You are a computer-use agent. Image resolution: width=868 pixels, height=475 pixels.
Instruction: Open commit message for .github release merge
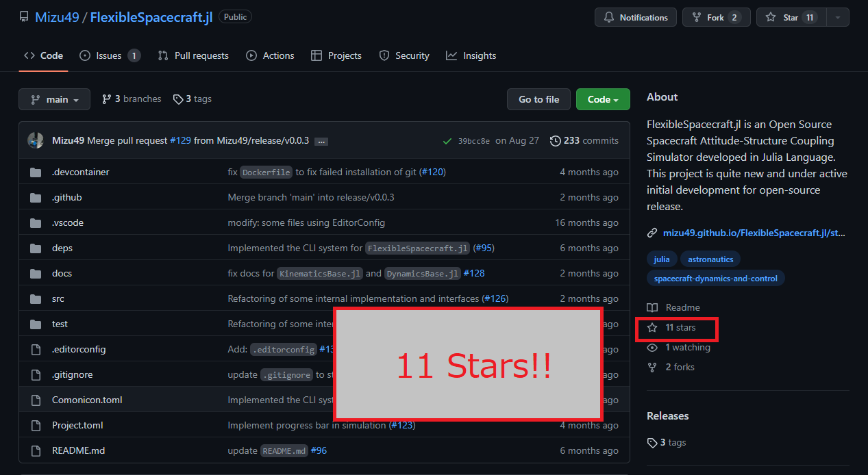tap(311, 197)
